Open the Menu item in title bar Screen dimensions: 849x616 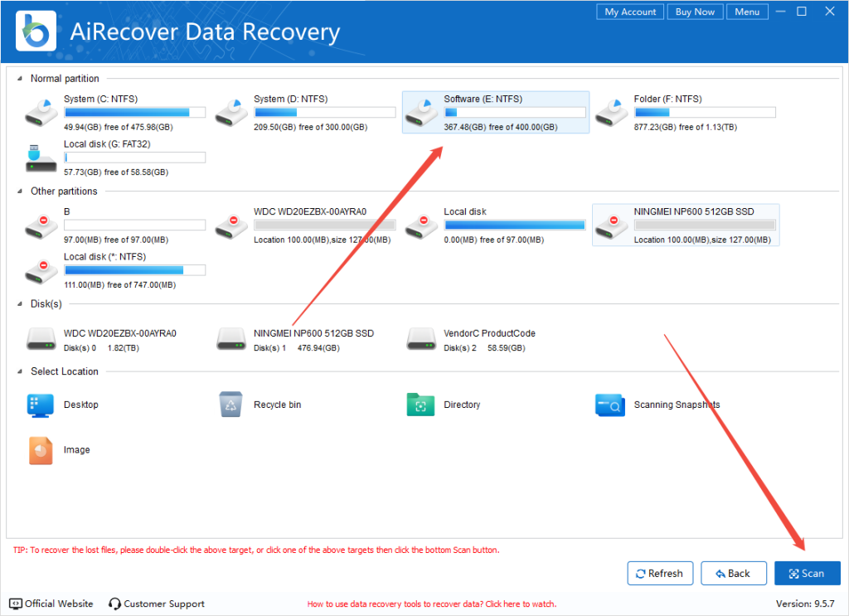[x=746, y=12]
